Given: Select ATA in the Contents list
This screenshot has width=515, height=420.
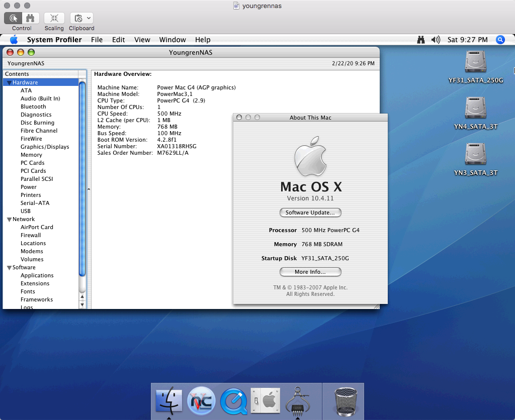Looking at the screenshot, I should [26, 90].
